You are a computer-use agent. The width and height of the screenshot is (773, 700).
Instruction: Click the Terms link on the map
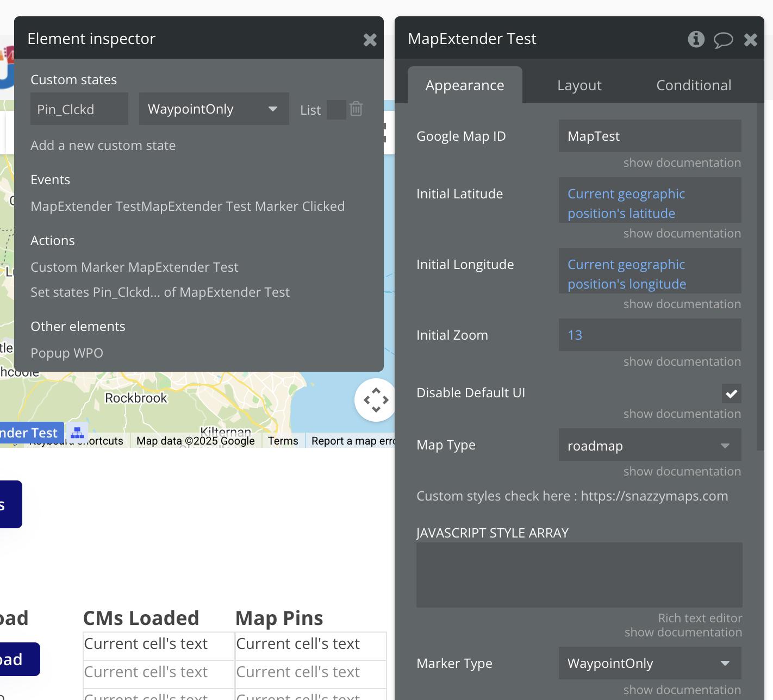click(283, 441)
